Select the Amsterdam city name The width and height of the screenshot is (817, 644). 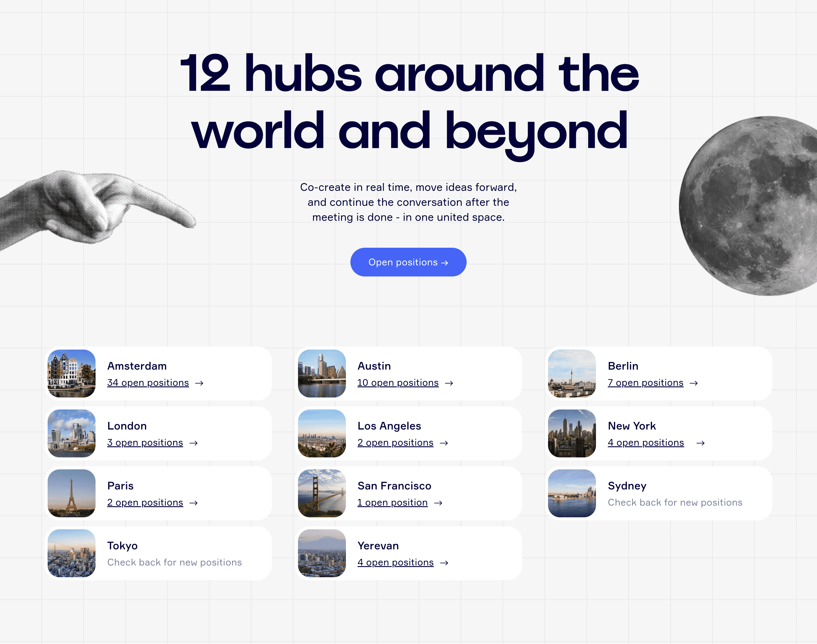click(x=137, y=366)
